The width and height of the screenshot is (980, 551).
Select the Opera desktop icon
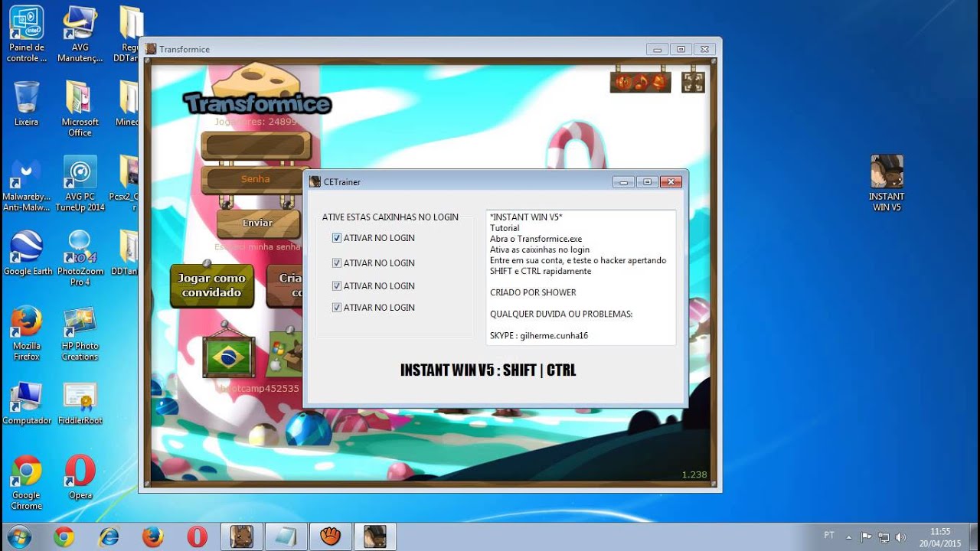[80, 478]
